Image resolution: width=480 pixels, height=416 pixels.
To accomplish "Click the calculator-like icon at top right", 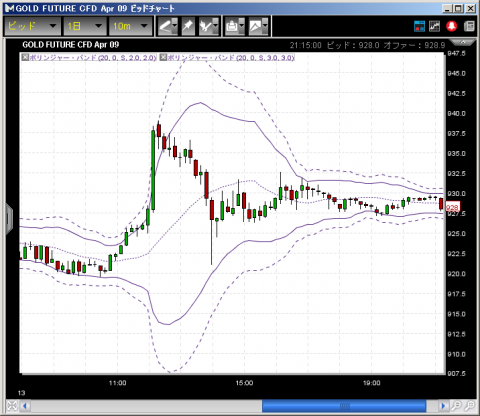I will (x=469, y=26).
